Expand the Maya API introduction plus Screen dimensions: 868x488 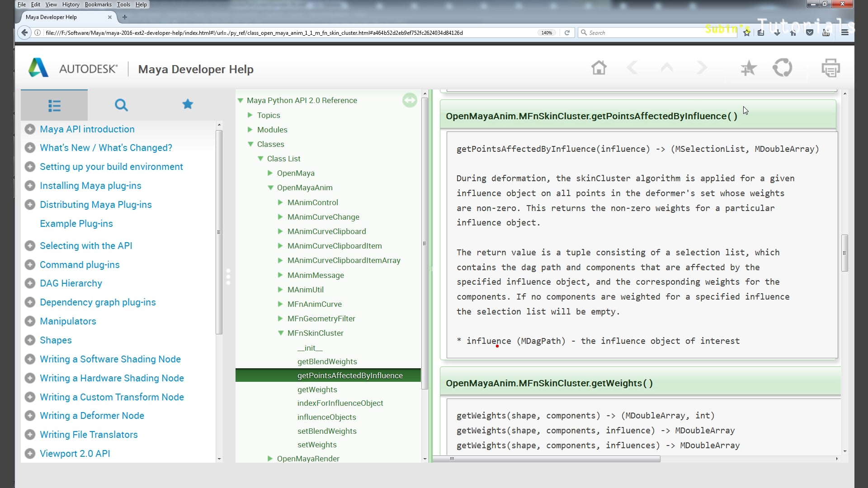(x=30, y=129)
